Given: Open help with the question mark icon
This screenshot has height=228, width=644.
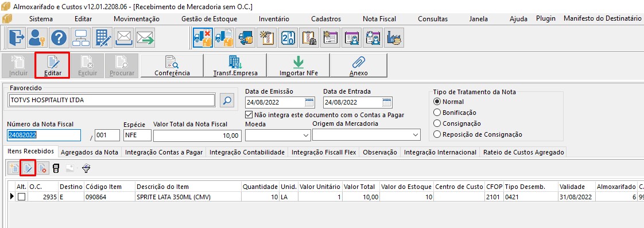Looking at the screenshot, I should click(59, 38).
